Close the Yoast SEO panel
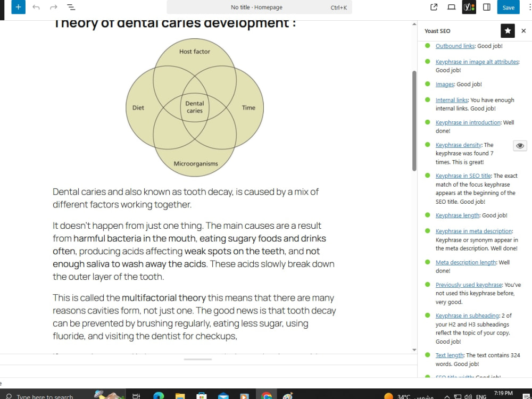 click(x=523, y=31)
